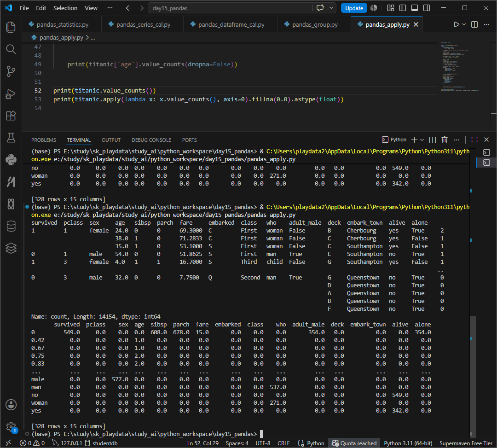Switch to the OUTPUT panel tab
497x448 pixels.
(111, 140)
